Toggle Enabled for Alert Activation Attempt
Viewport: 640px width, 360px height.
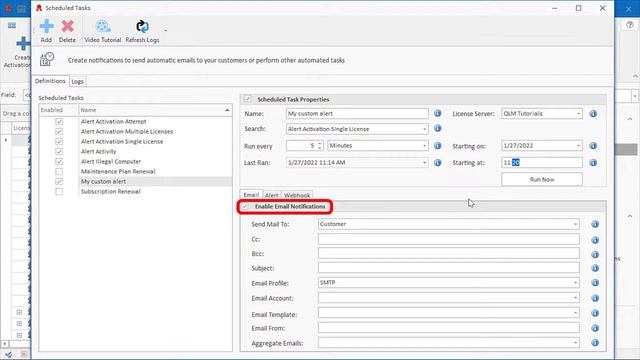pos(59,122)
